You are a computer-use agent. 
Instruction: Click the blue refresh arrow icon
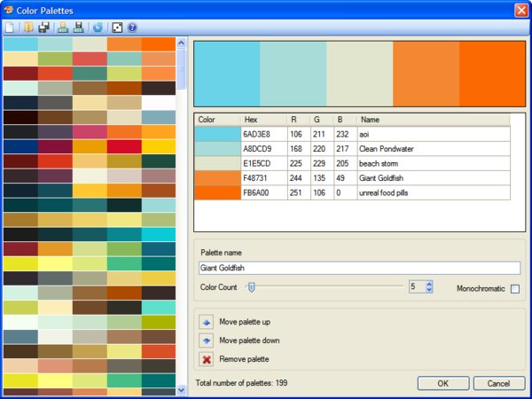[x=98, y=27]
